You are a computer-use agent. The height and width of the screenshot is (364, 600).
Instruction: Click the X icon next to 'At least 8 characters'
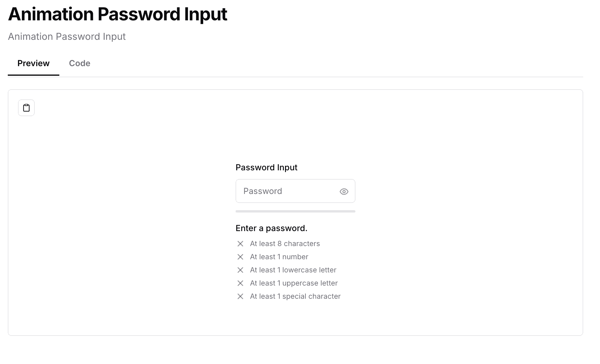point(240,243)
